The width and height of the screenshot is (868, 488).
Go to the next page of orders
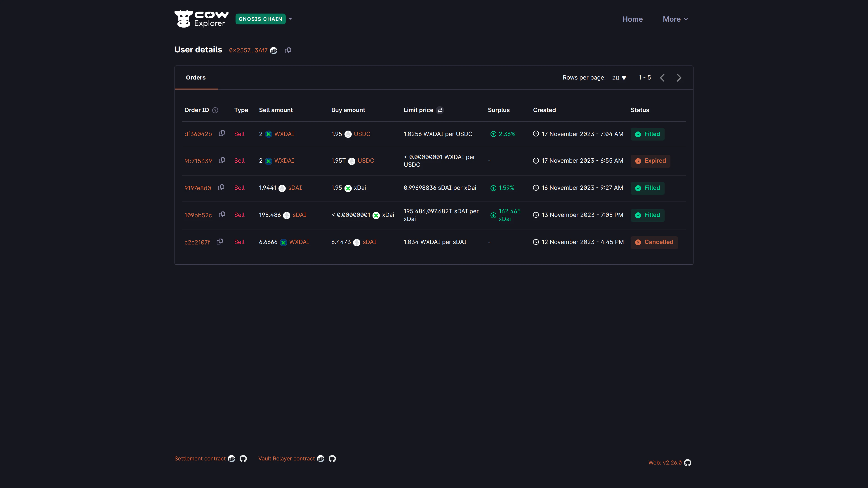pos(679,77)
